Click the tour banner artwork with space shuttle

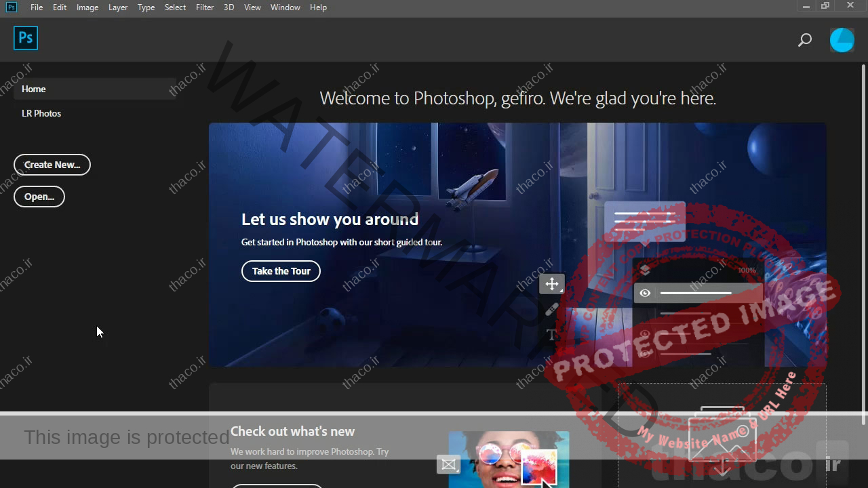[517, 245]
